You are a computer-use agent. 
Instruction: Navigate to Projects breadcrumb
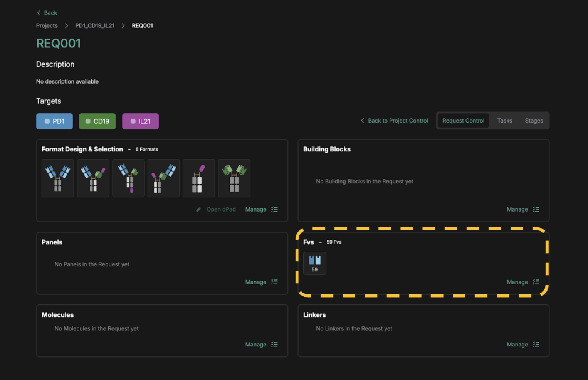[47, 25]
